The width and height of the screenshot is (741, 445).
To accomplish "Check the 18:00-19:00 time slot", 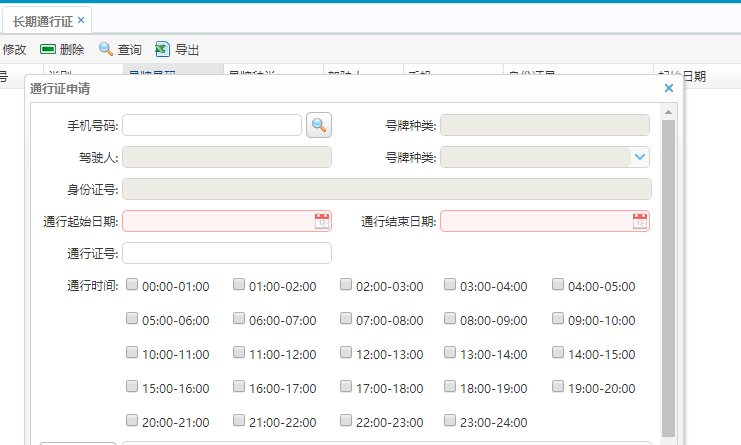I will click(x=450, y=386).
